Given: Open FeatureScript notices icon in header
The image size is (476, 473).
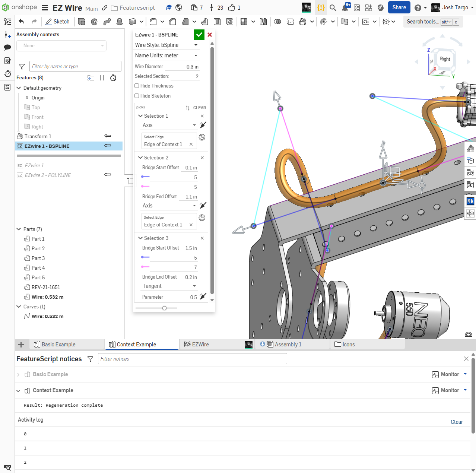Looking at the screenshot, I should [321, 7].
